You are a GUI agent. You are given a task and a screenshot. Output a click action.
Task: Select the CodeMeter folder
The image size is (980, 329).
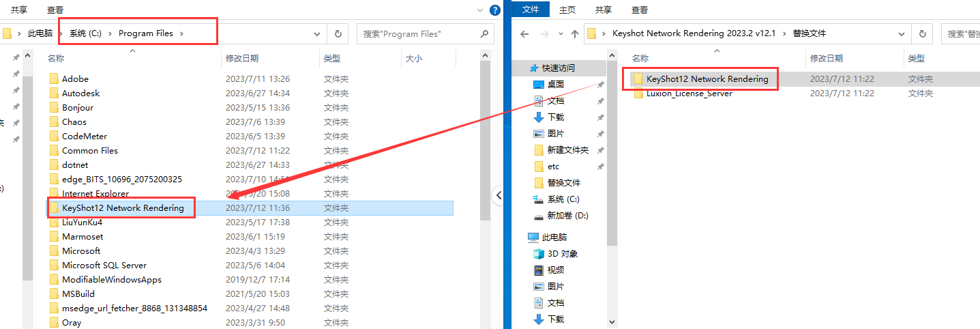[84, 137]
